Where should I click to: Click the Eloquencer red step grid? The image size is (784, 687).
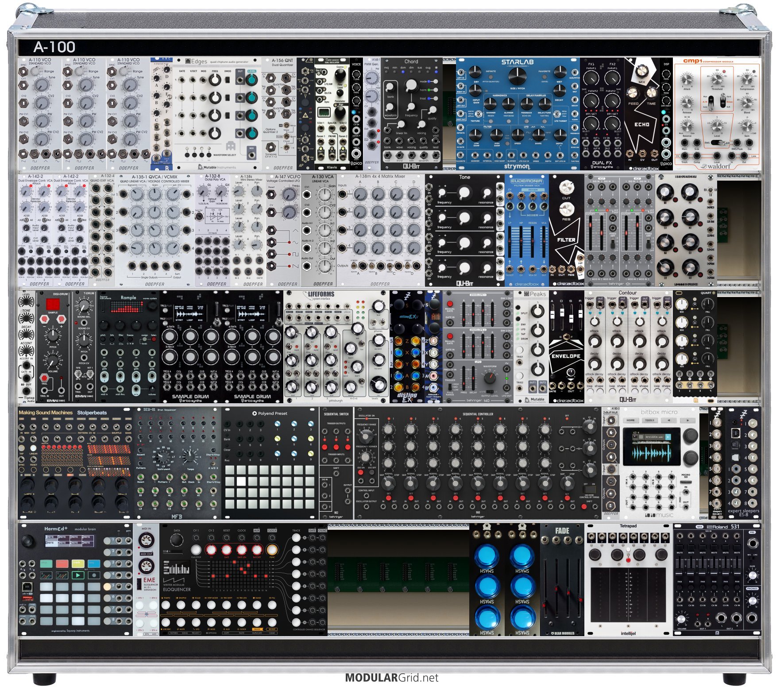[240, 575]
